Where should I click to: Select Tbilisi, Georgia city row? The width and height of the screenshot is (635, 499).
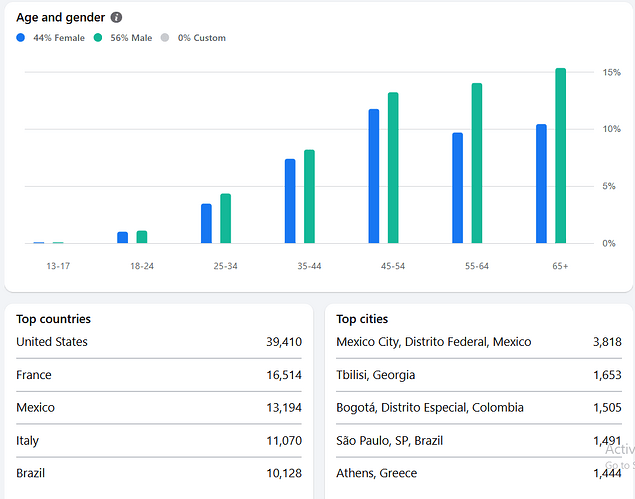coord(479,375)
